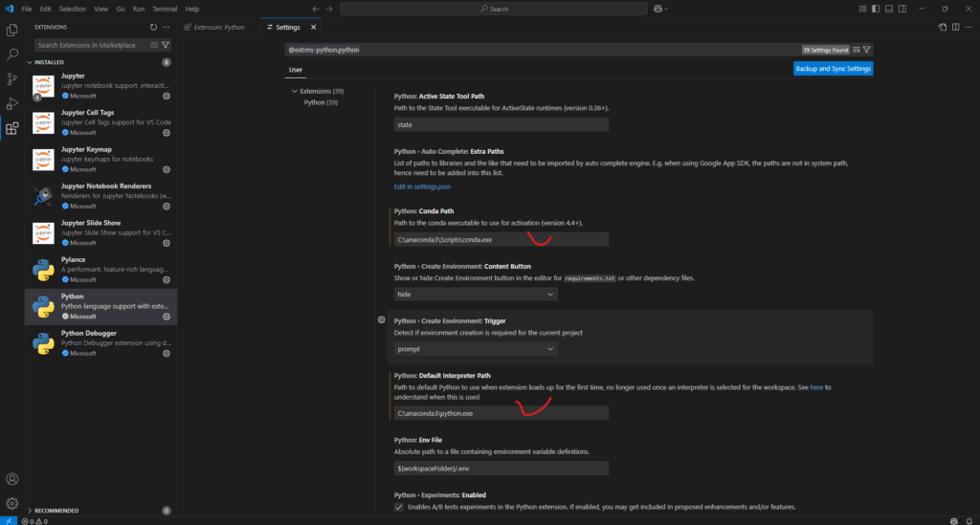Show errors and warnings in status bar

click(35, 521)
